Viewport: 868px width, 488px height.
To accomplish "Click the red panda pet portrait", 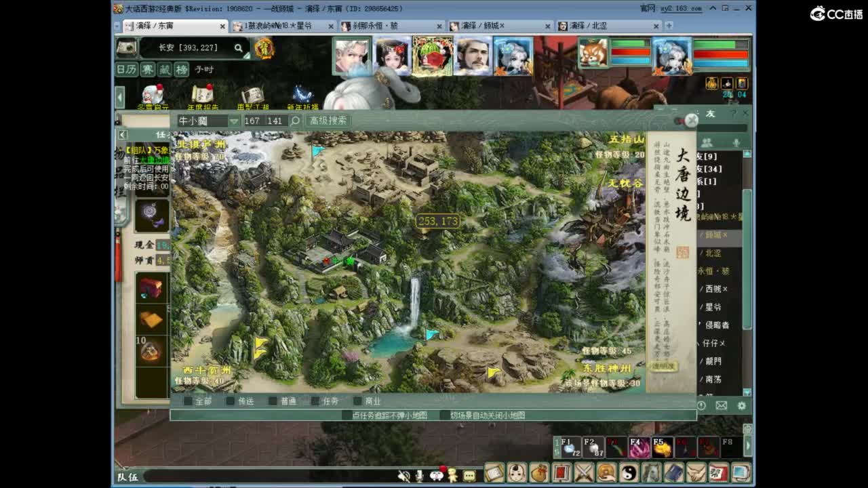I will pos(593,53).
